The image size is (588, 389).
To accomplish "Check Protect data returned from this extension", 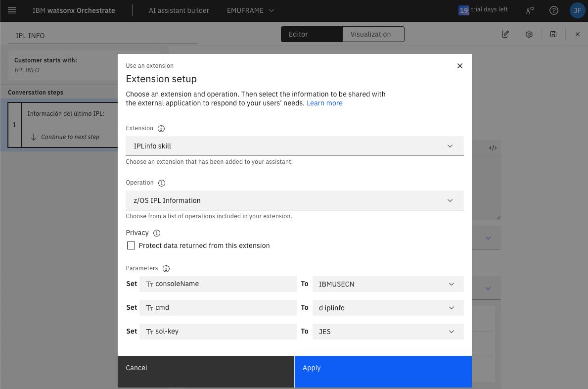I will point(131,245).
